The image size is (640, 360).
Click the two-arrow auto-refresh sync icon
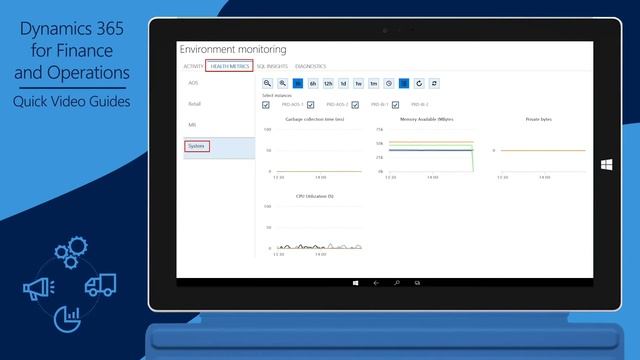click(434, 83)
